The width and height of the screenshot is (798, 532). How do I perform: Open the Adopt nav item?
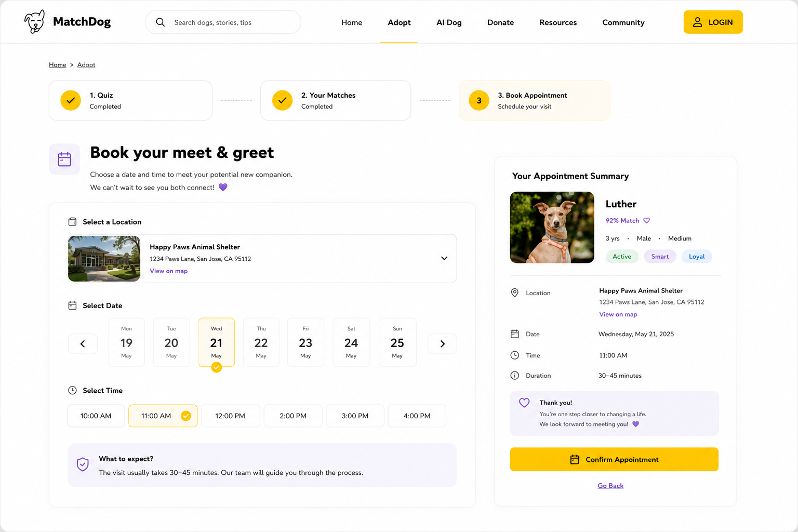coord(399,22)
